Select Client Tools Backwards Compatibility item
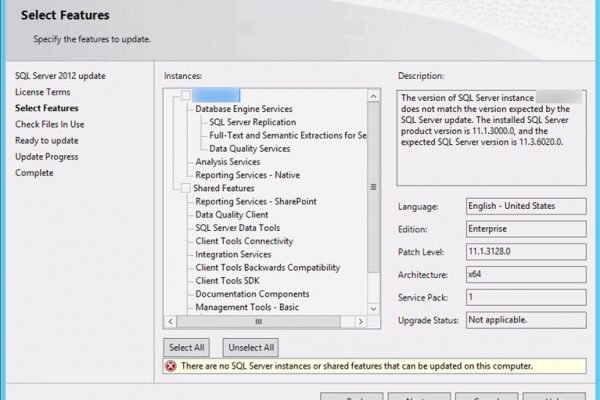Viewport: 600px width, 400px height. click(267, 268)
